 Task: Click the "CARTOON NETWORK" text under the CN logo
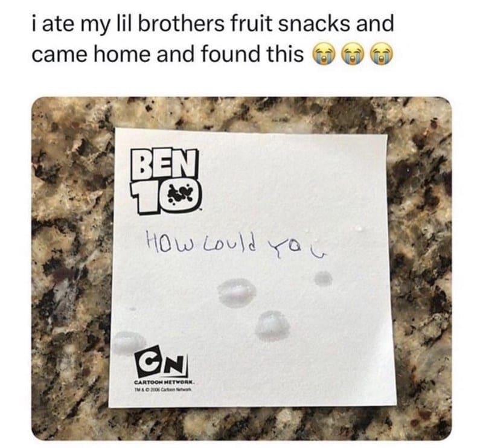(164, 382)
